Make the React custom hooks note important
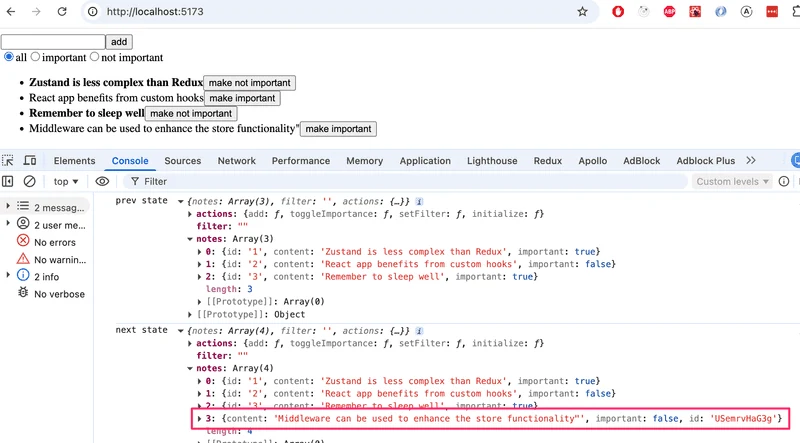Image resolution: width=800 pixels, height=443 pixels. (242, 98)
